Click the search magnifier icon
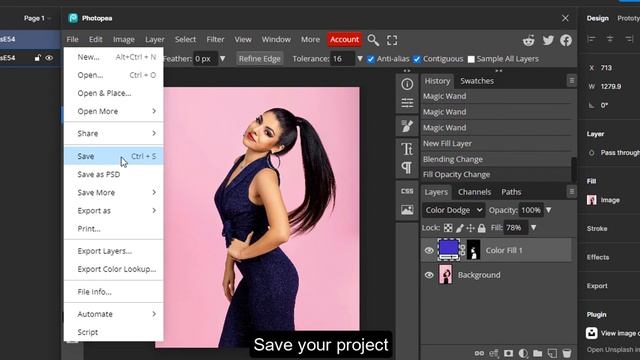 click(x=373, y=40)
